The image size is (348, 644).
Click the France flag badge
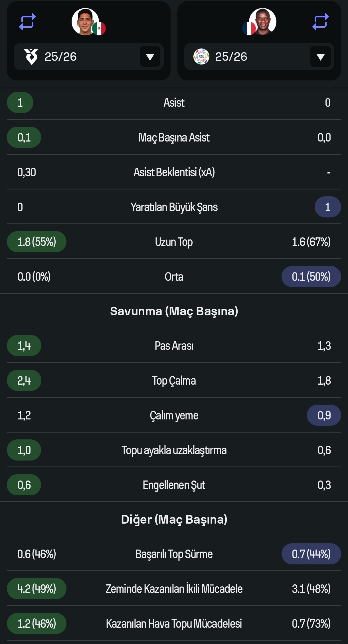tap(249, 29)
